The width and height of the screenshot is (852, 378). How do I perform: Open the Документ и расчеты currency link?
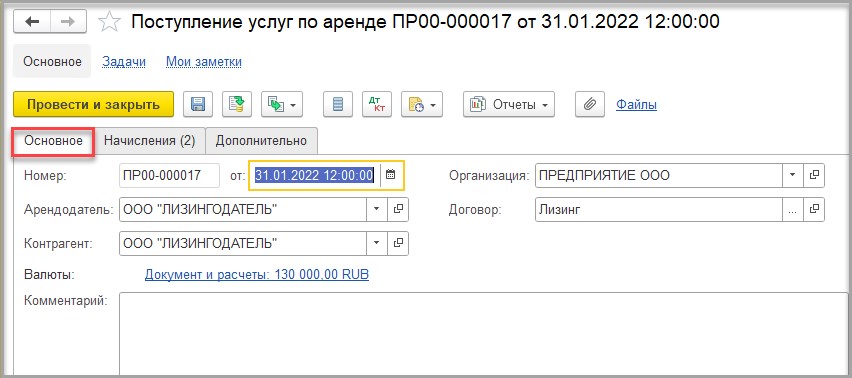256,275
